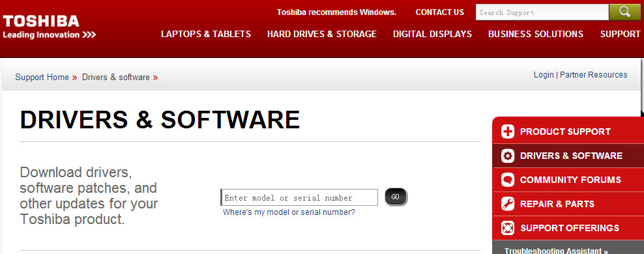Click the Contact Us link

[x=439, y=12]
